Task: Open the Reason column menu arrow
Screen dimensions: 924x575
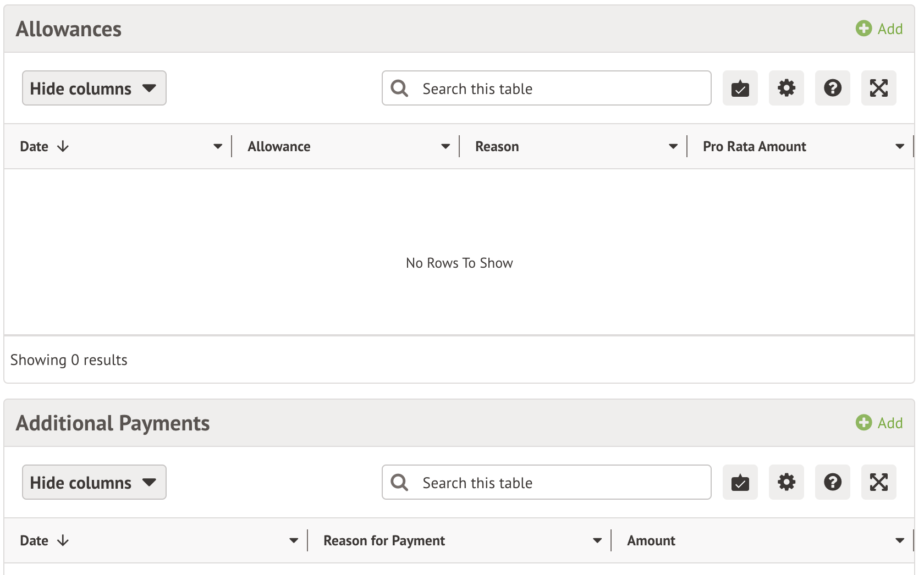Action: coord(673,146)
